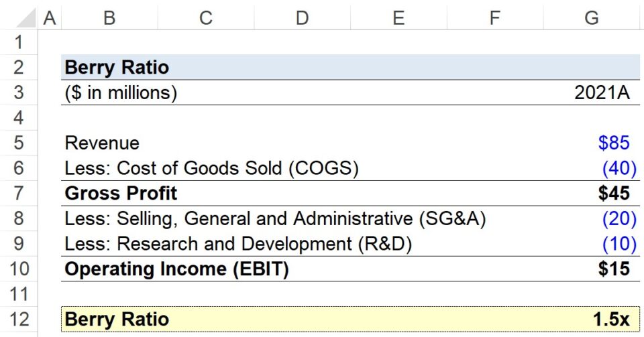Select column G header
This screenshot has width=644, height=337.
[x=591, y=18]
